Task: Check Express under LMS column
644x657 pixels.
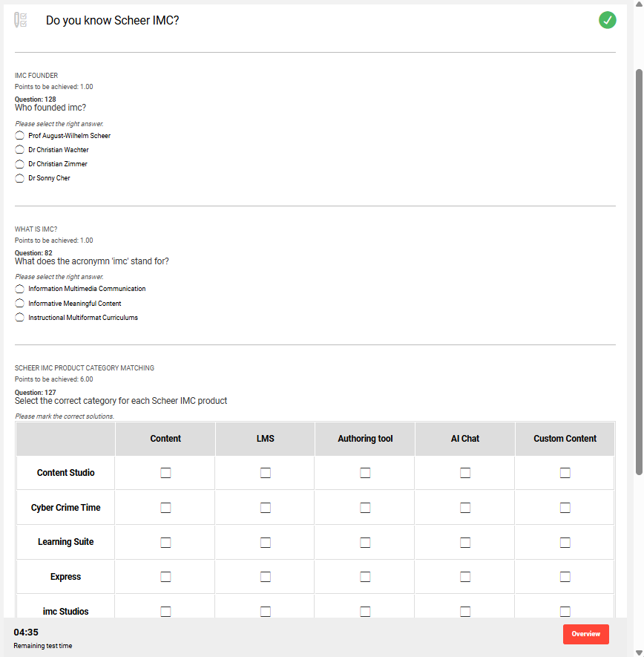Action: 266,577
